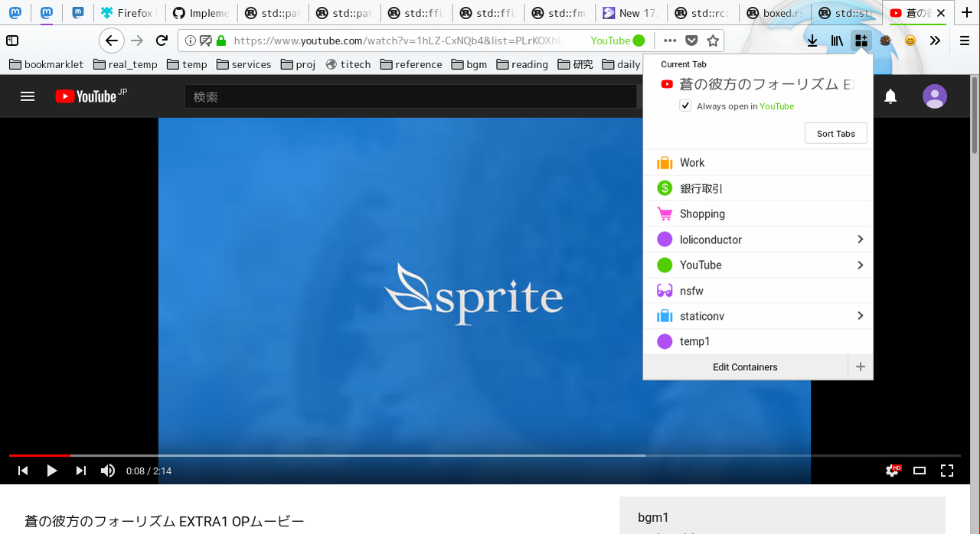This screenshot has width=980, height=534.
Task: Click the forward navigation arrow
Action: (x=137, y=41)
